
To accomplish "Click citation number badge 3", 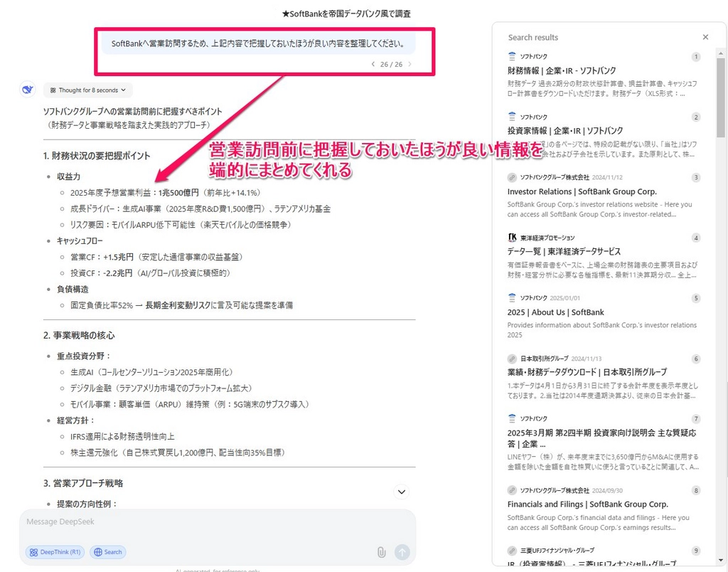I will pyautogui.click(x=695, y=177).
